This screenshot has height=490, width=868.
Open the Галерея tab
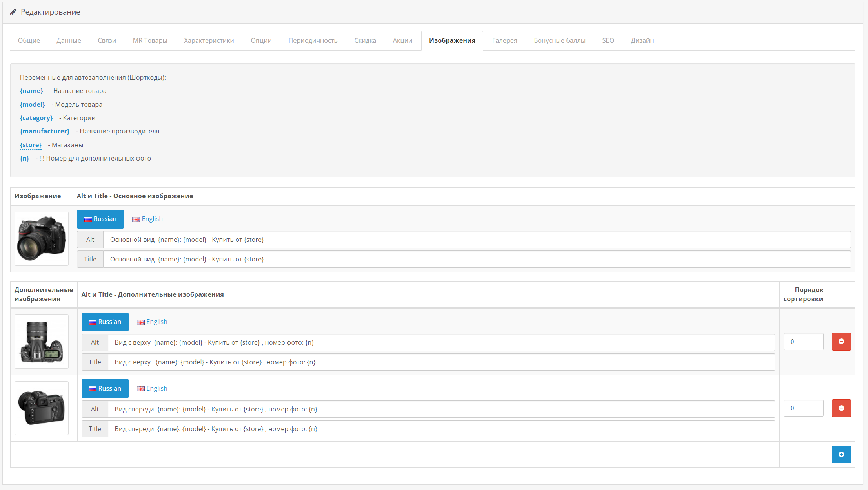tap(504, 40)
